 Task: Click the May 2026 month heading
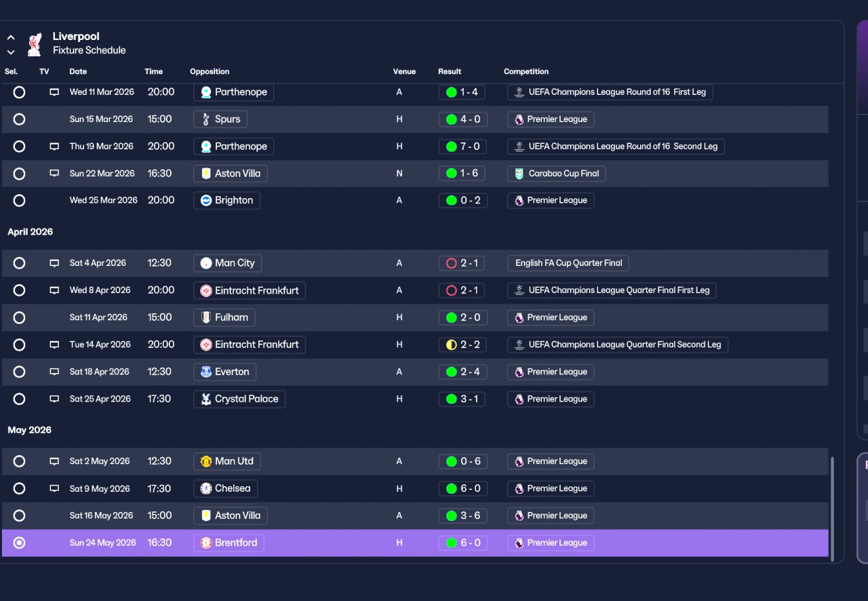(x=29, y=430)
